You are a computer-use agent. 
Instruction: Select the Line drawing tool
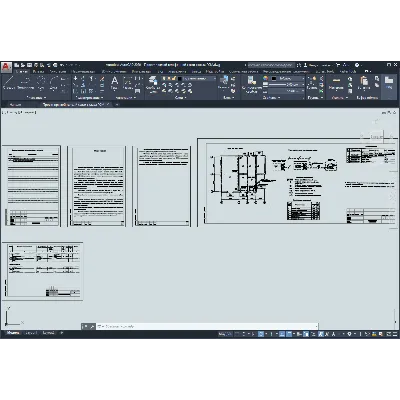[9, 82]
